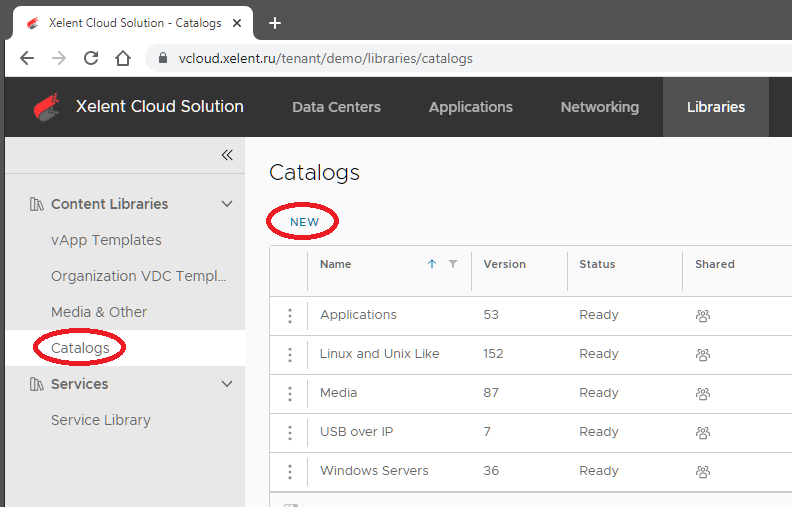Click version value 87
This screenshot has height=507, width=792.
(x=491, y=392)
